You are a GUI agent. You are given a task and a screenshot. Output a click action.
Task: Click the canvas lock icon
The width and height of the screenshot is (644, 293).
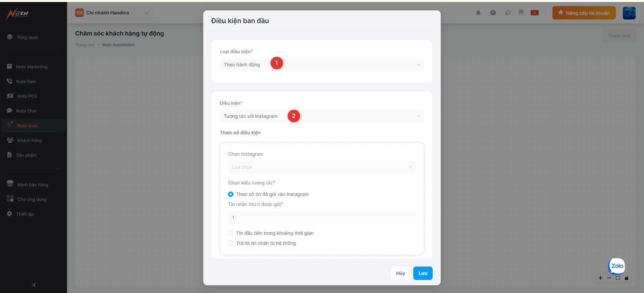tap(626, 278)
